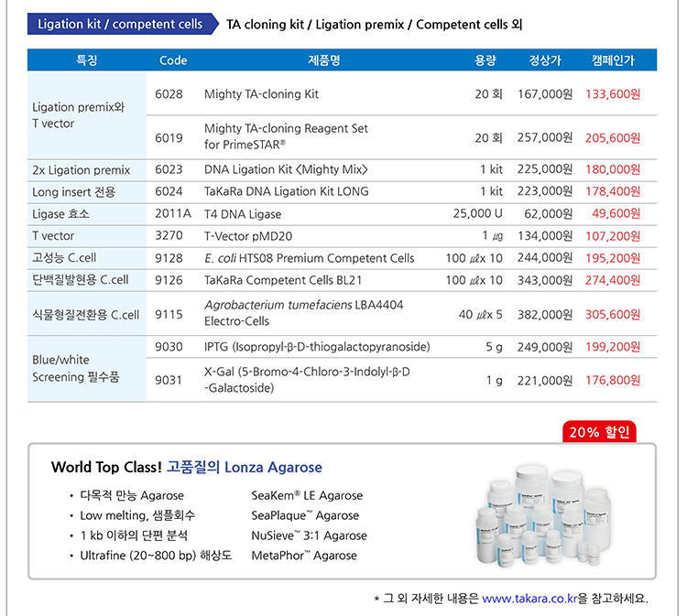Click campaign price 205,600원
Screen dimensions: 687x616
point(613,138)
